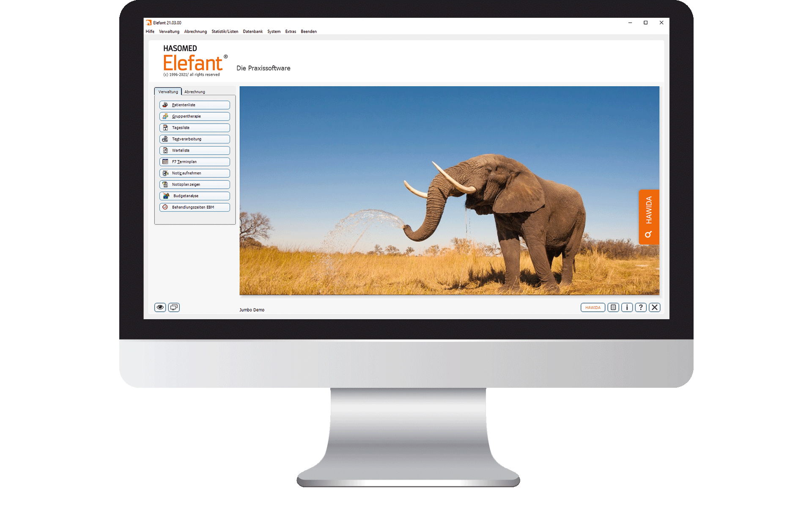Viewport: 812px width, 508px height.
Task: Click the info icon
Action: (x=627, y=308)
